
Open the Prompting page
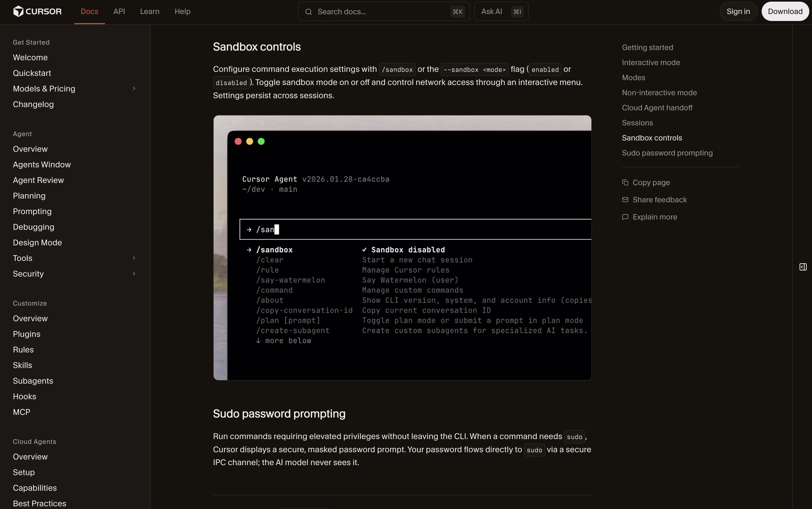tap(32, 211)
